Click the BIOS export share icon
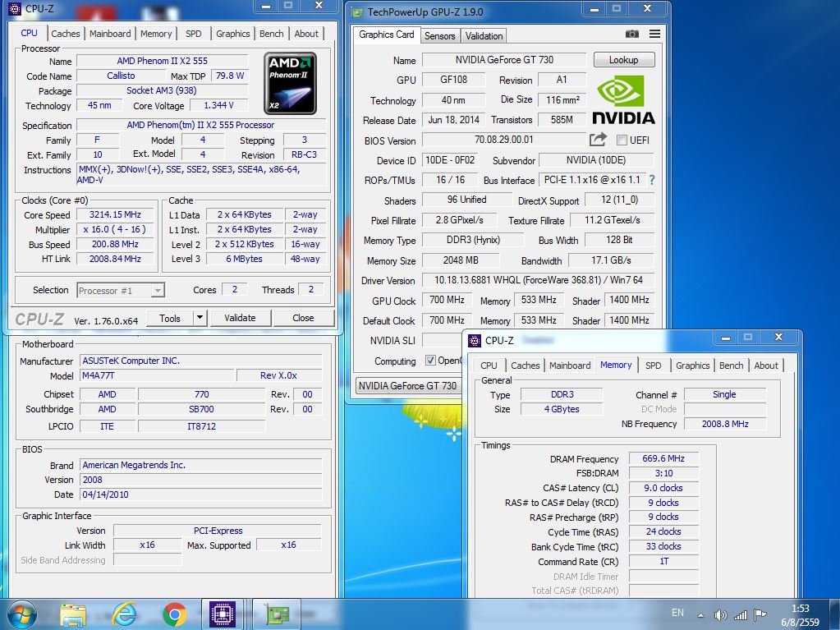The width and height of the screenshot is (840, 630). click(x=598, y=140)
